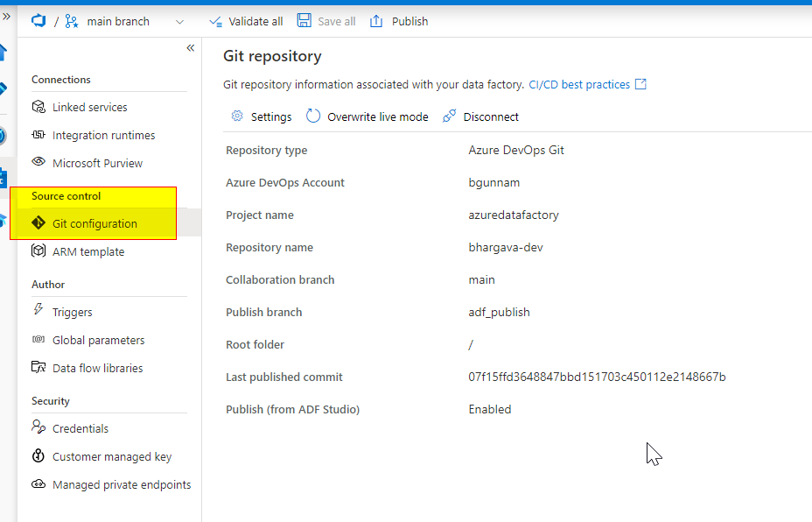
Task: Click the branch icon beside main branch
Action: tap(72, 21)
